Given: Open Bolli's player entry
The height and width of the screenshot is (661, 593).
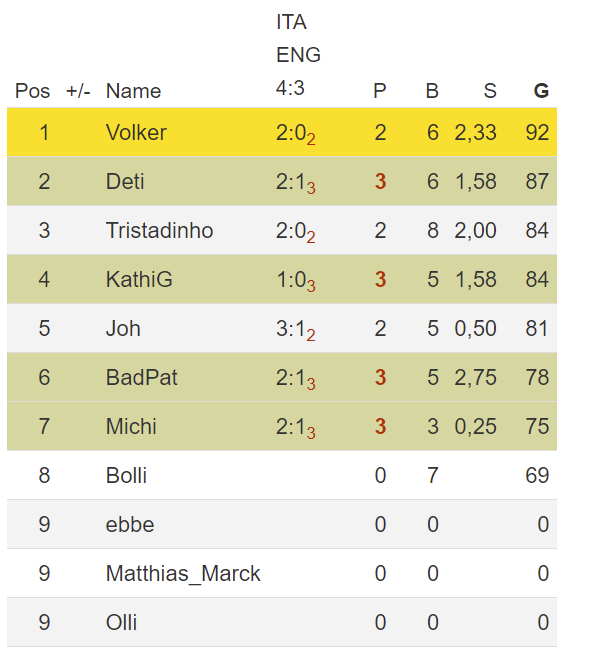Looking at the screenshot, I should click(x=126, y=476).
